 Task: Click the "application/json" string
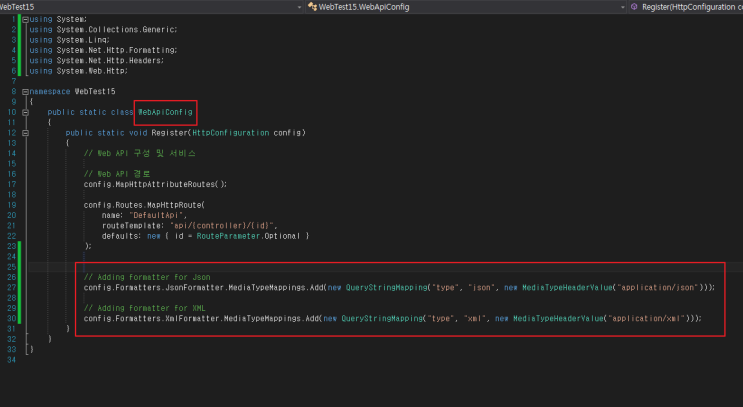657,288
